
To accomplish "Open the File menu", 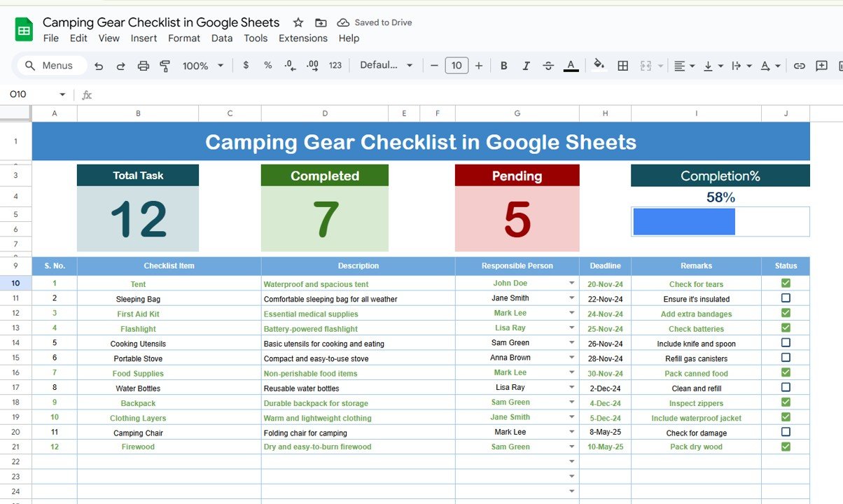I will [51, 38].
